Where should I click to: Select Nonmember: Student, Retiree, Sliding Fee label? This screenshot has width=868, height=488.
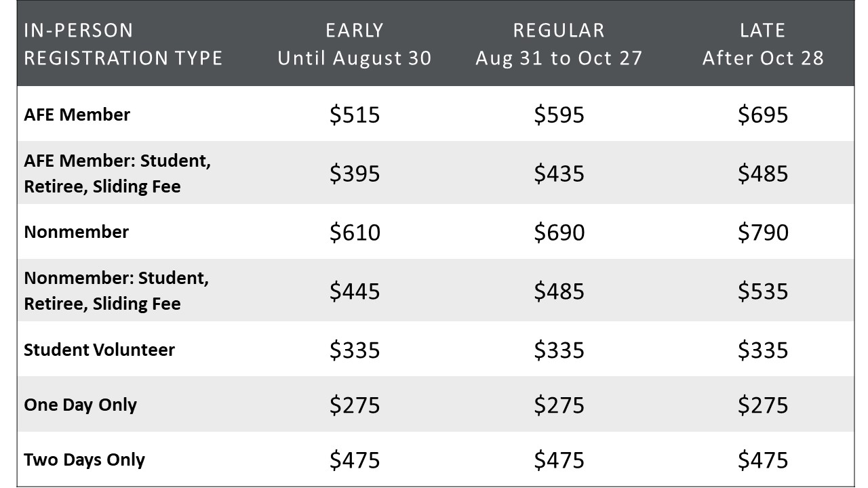[x=117, y=291]
